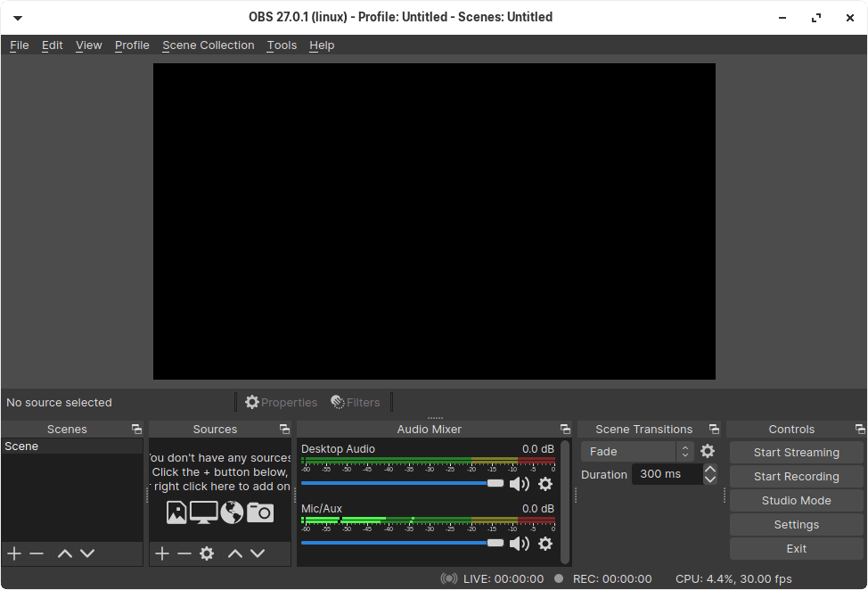Open the scene transition properties gear

click(x=708, y=451)
